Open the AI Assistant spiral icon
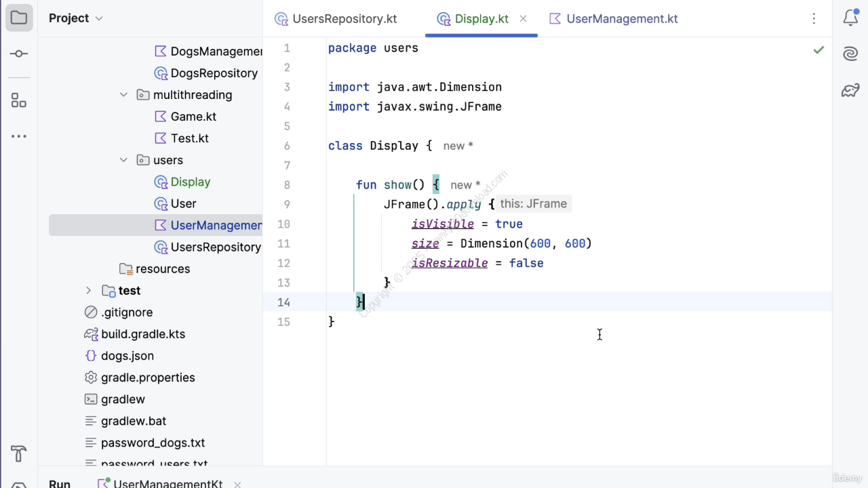 850,54
